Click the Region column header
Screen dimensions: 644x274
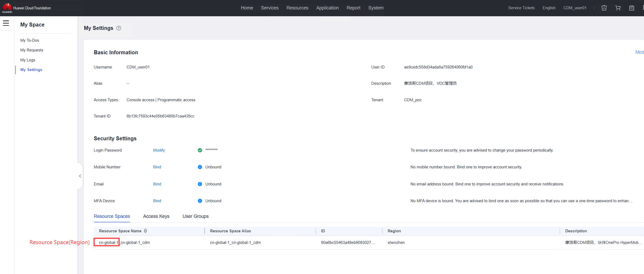click(x=394, y=231)
